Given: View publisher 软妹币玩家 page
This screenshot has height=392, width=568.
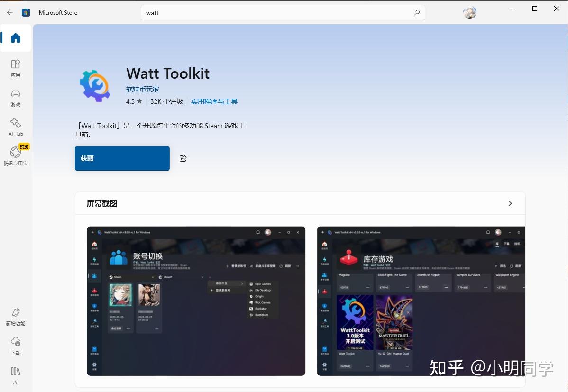Looking at the screenshot, I should (x=142, y=89).
